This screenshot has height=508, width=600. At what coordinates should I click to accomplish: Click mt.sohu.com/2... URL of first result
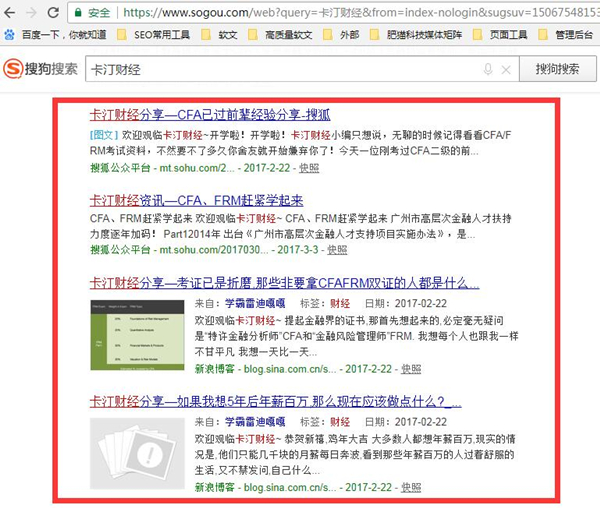tap(197, 168)
